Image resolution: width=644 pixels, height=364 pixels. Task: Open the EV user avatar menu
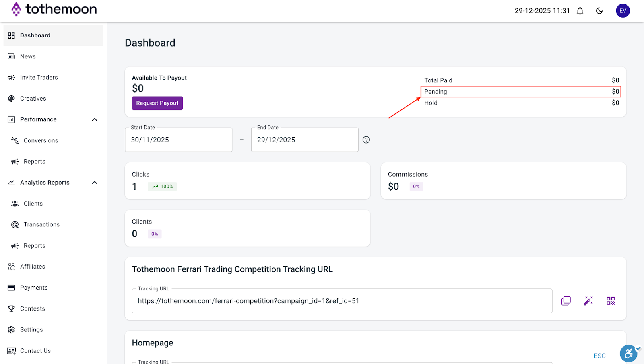coord(623,11)
